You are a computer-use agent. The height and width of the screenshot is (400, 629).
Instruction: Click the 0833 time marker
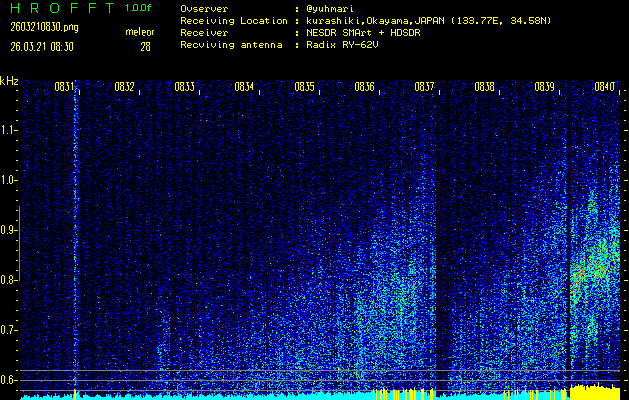(185, 87)
